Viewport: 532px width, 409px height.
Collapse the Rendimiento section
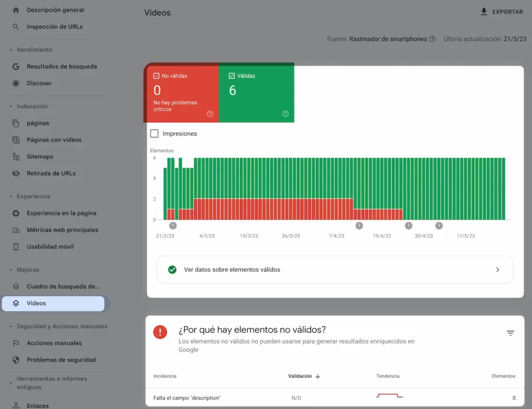tap(11, 50)
